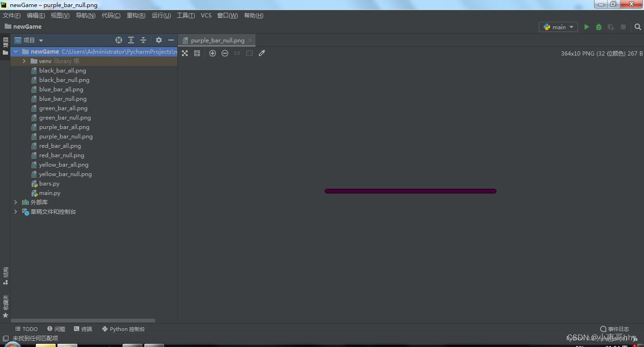Toggle tool window bars status icon
Viewport: 644px width, 347px height.
(6, 338)
